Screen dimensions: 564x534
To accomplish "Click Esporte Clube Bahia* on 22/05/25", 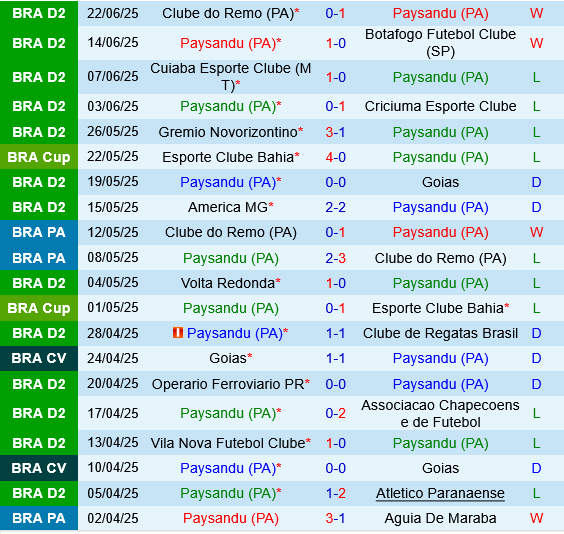I will pos(231,157).
